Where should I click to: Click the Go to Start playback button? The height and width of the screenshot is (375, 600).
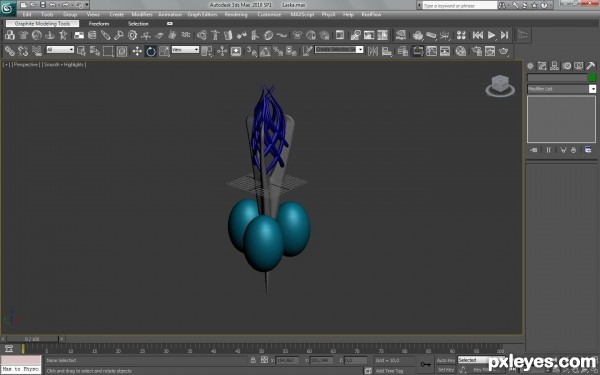click(x=478, y=35)
